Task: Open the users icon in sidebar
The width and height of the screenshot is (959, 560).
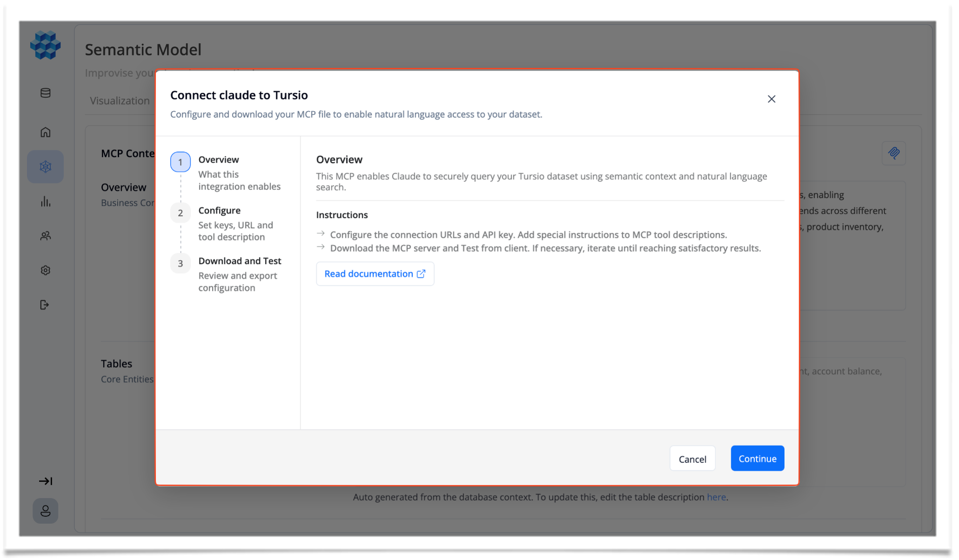Action: coord(45,236)
